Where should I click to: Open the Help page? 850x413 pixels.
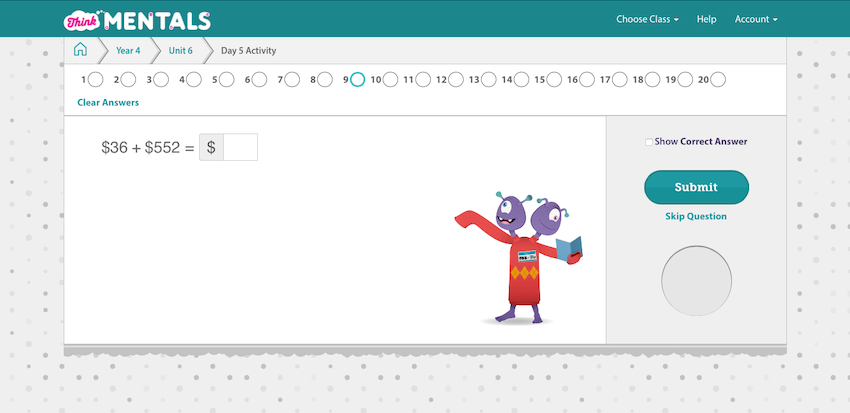(x=706, y=19)
